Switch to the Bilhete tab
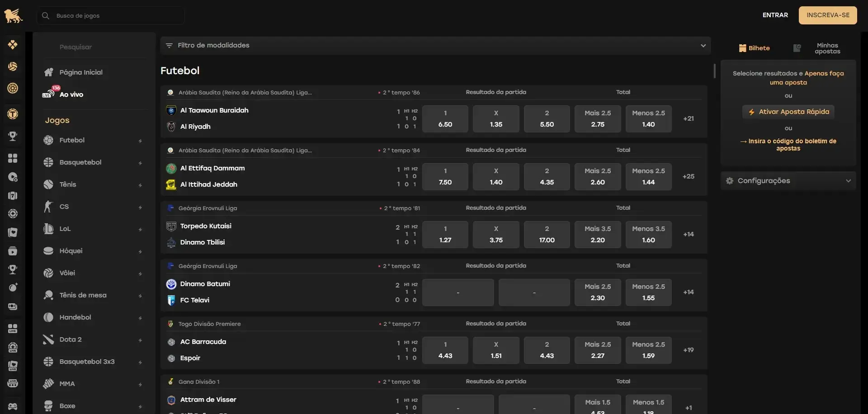The height and width of the screenshot is (414, 868). point(754,48)
